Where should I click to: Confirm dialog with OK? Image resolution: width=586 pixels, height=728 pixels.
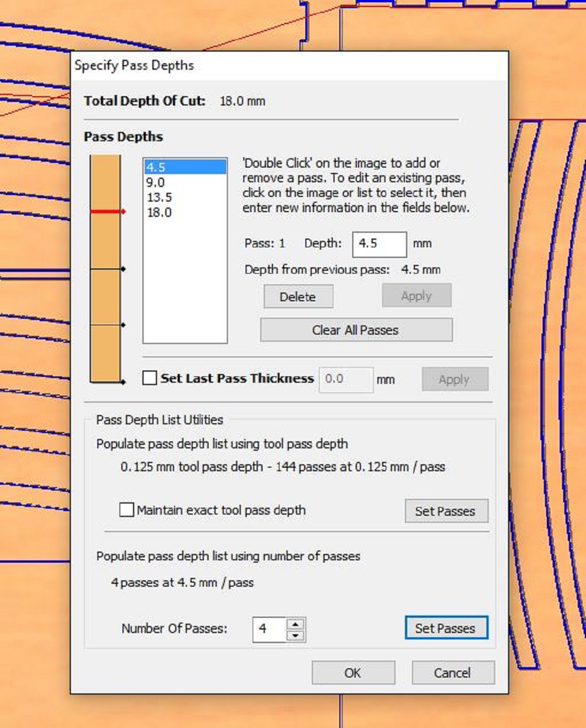(x=353, y=673)
